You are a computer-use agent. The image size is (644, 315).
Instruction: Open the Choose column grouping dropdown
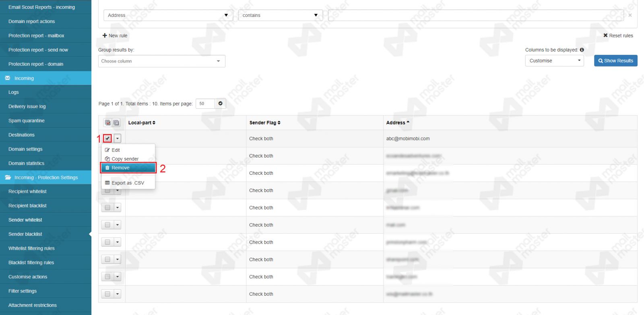click(x=162, y=61)
